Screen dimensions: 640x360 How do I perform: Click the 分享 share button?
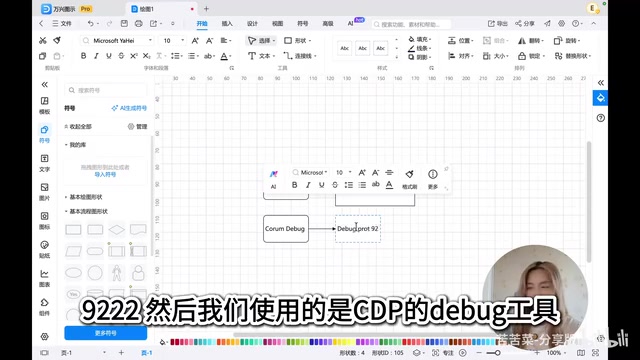pos(525,24)
